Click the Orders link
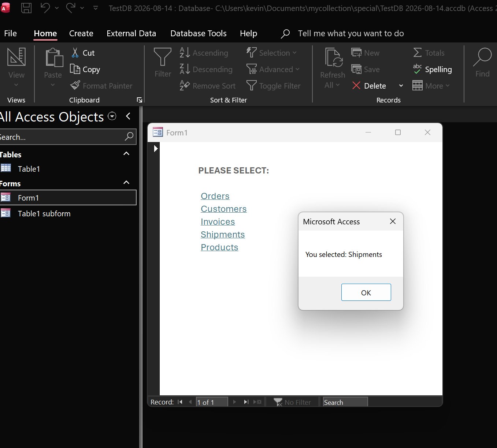This screenshot has height=448, width=497. (215, 196)
